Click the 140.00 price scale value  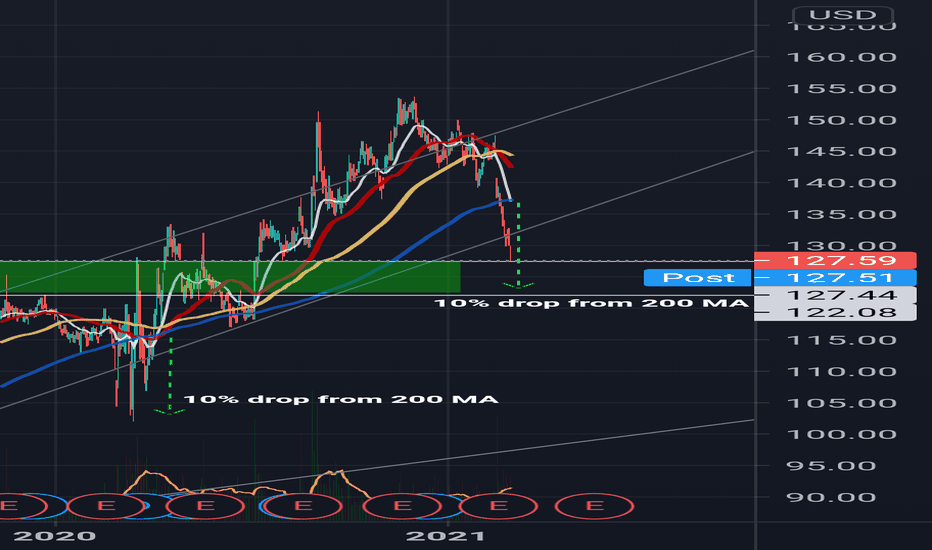point(841,183)
